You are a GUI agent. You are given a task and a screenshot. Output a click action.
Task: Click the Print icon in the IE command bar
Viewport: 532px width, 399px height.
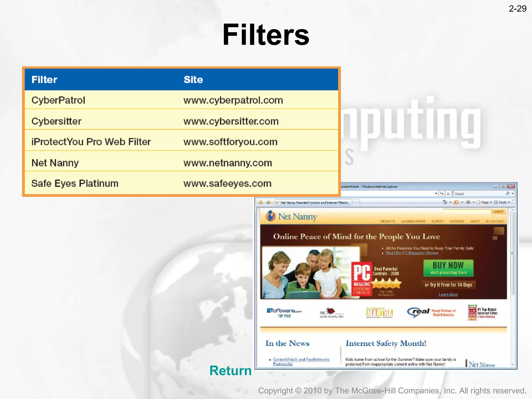coord(468,202)
